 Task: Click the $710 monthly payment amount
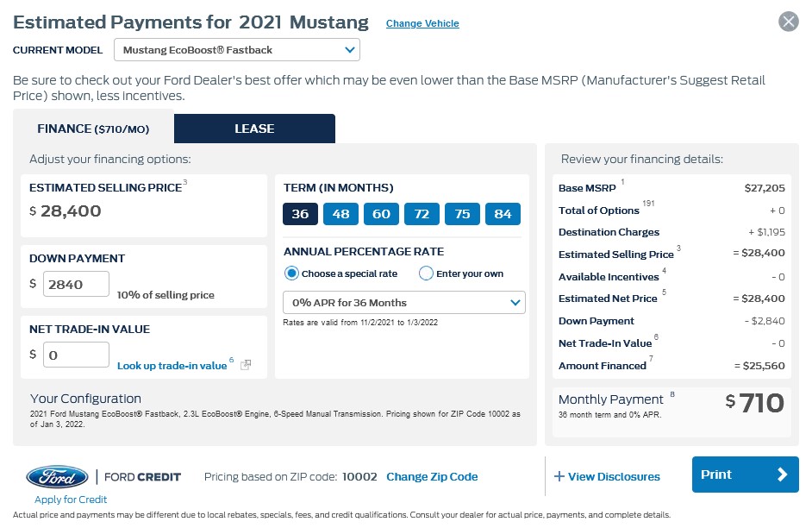754,403
